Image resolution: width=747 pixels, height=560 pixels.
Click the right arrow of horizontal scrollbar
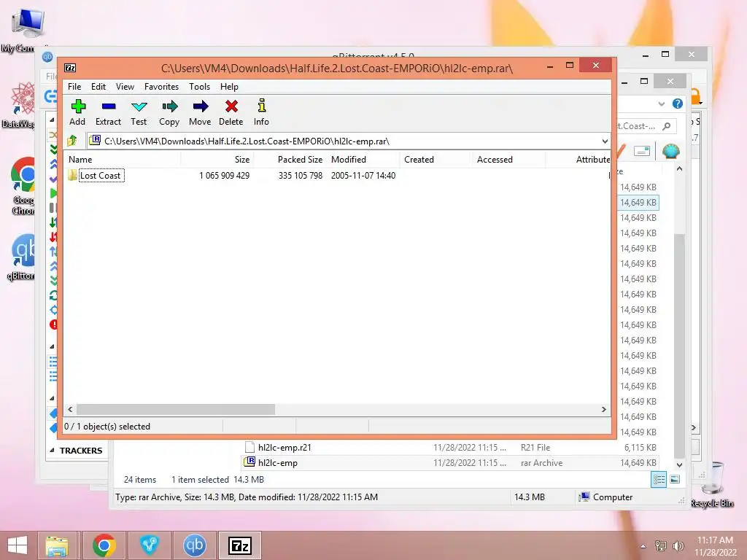click(603, 410)
